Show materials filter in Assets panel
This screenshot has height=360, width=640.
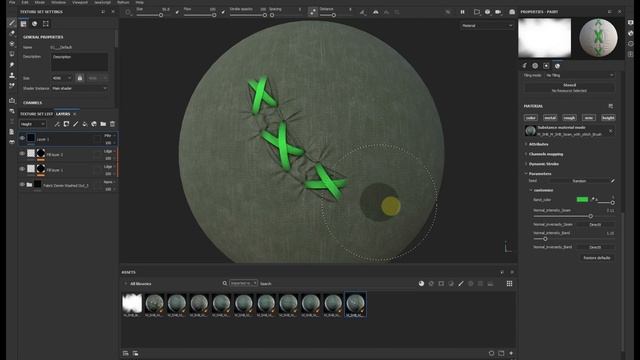click(421, 283)
